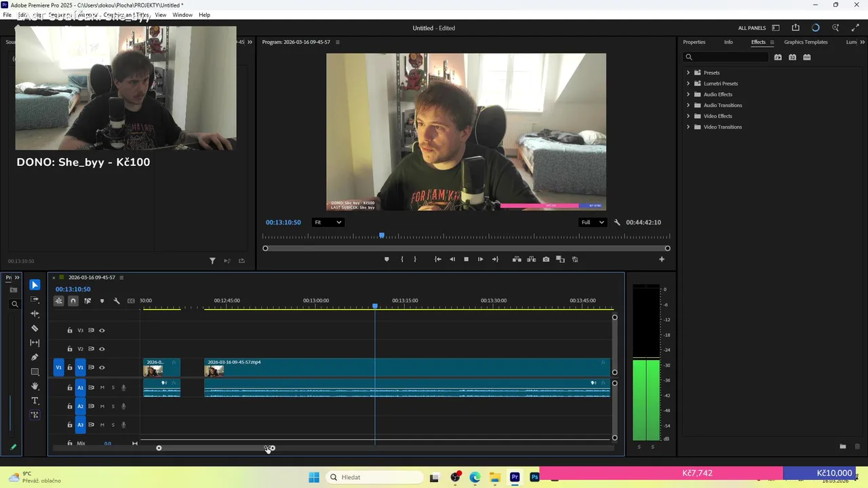Select the Type tool
The width and height of the screenshot is (868, 488).
(x=35, y=401)
